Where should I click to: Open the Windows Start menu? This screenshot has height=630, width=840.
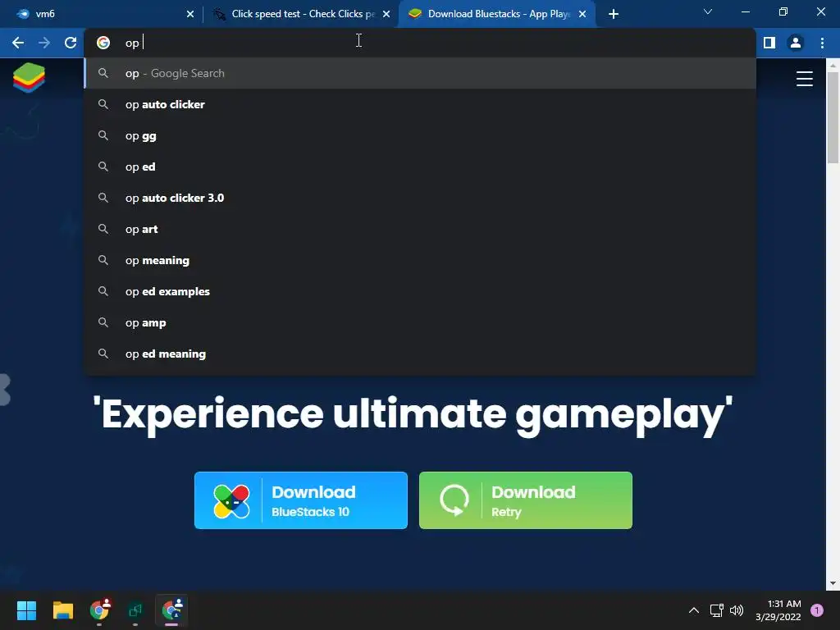tap(26, 610)
